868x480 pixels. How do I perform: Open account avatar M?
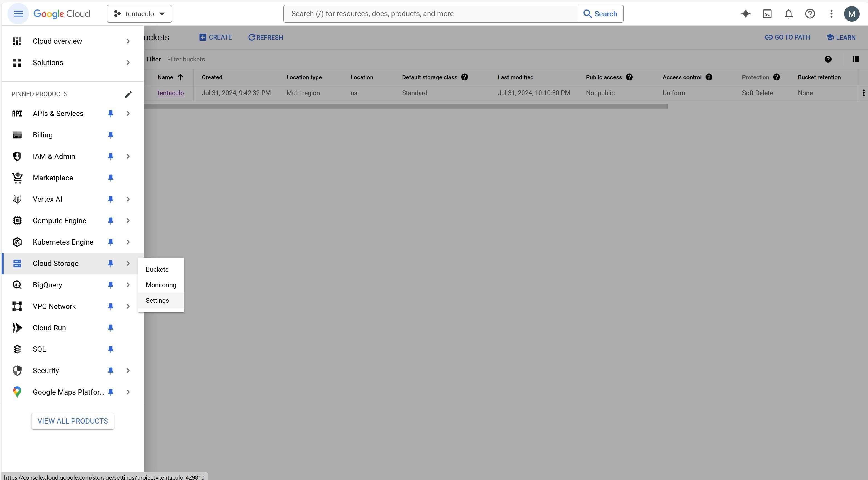852,14
